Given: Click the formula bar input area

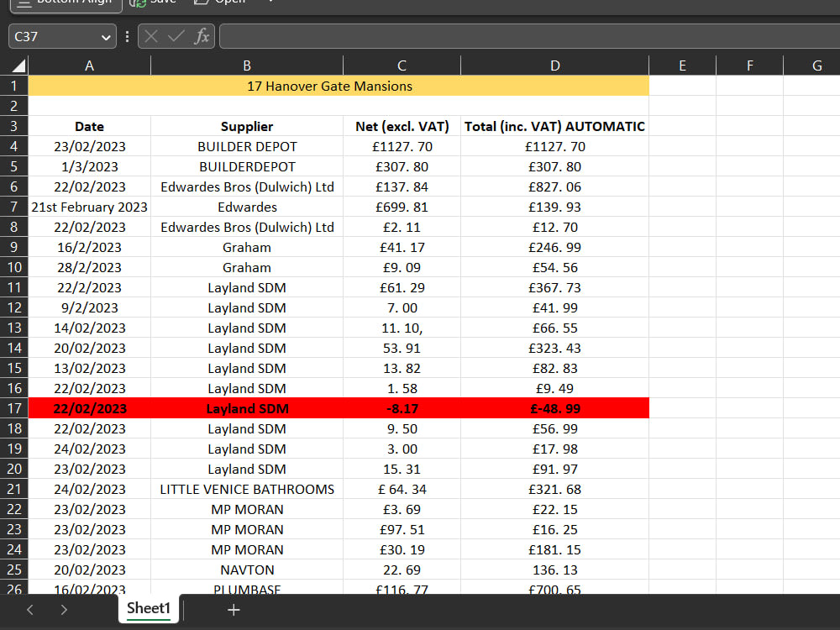Looking at the screenshot, I should click(x=529, y=36).
